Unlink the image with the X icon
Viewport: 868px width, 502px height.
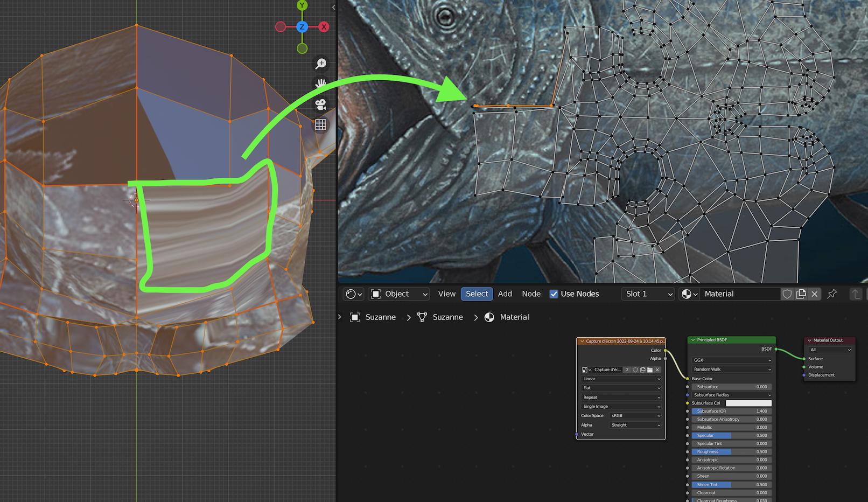point(657,370)
